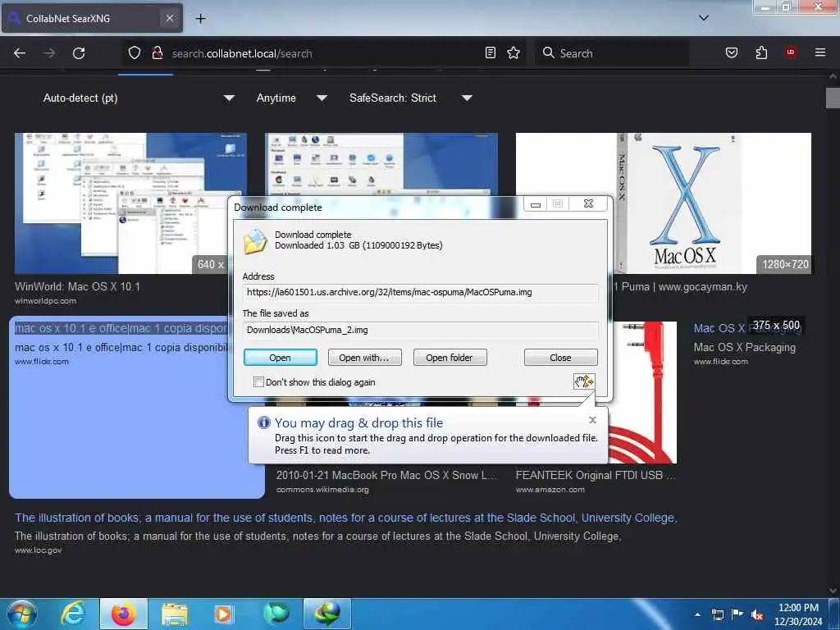Click the drag and drop hand icon
Viewport: 840px width, 630px height.
coord(584,381)
